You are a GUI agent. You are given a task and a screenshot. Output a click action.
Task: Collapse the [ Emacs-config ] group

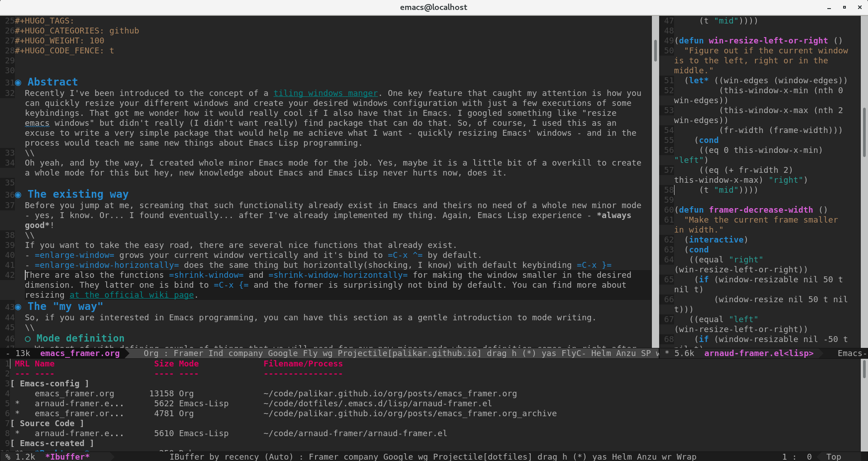pos(50,384)
